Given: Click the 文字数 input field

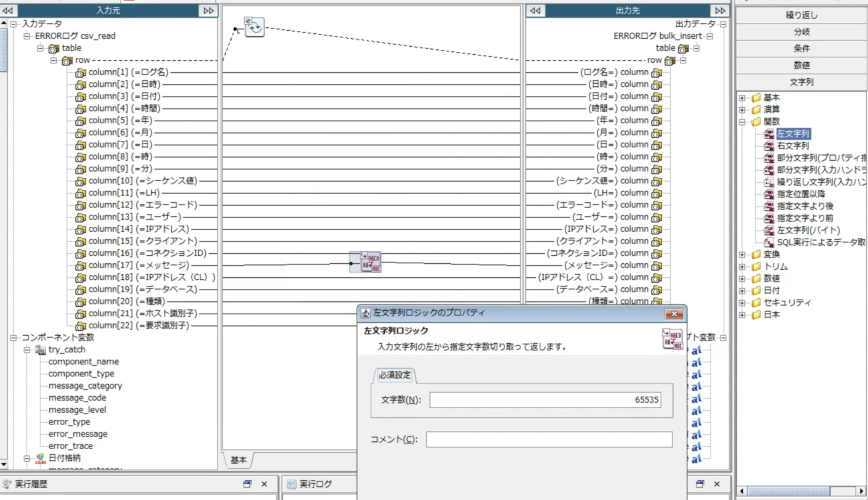Looking at the screenshot, I should click(545, 400).
